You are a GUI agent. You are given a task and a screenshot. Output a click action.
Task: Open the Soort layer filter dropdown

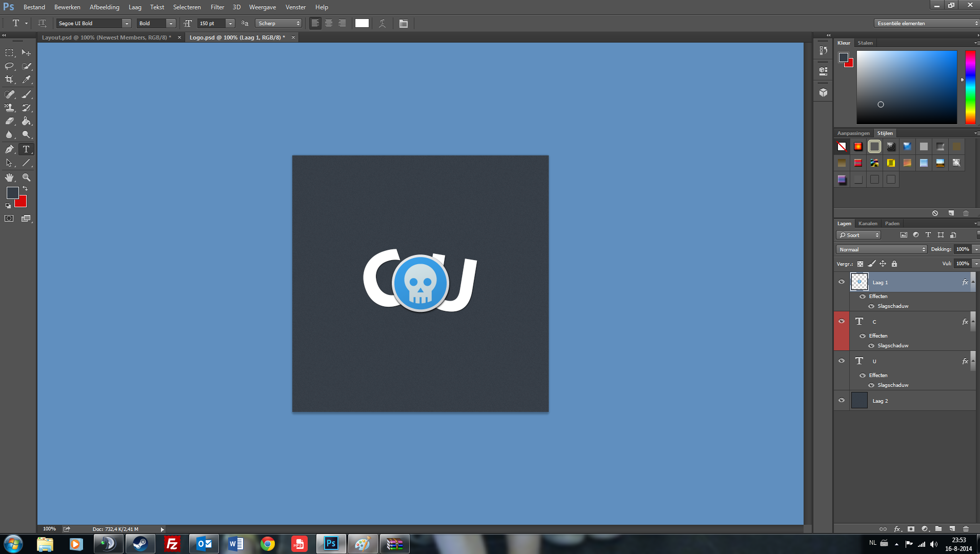click(858, 235)
